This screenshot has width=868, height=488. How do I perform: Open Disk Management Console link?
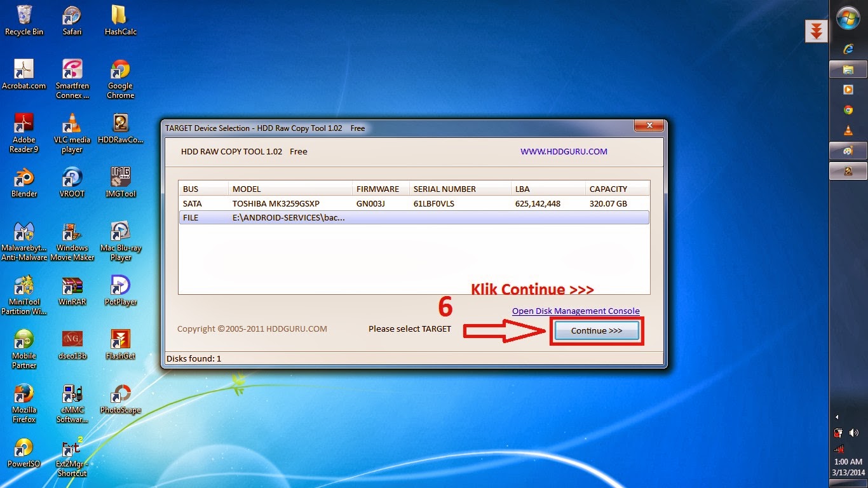[576, 311]
